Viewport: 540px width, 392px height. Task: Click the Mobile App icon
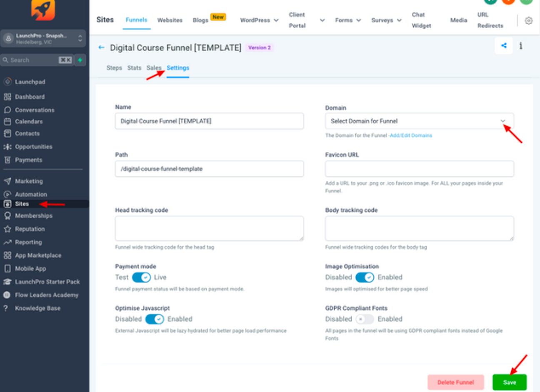pyautogui.click(x=7, y=268)
